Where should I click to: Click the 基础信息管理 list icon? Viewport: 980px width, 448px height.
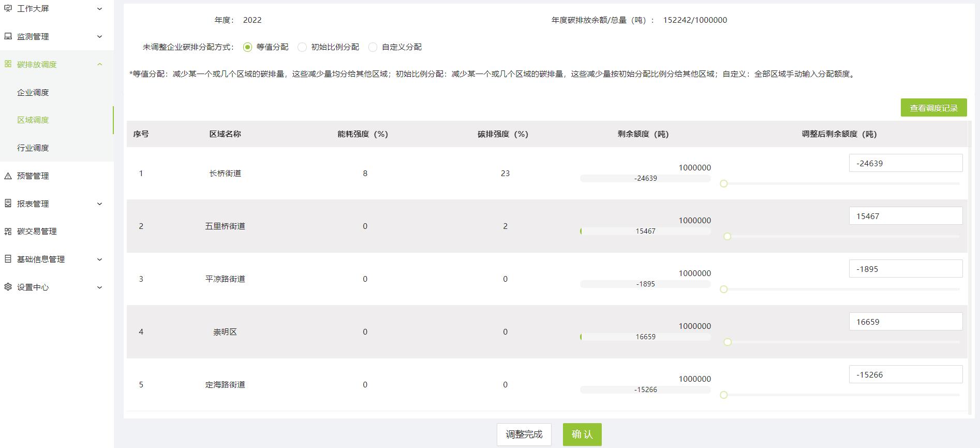tap(8, 259)
